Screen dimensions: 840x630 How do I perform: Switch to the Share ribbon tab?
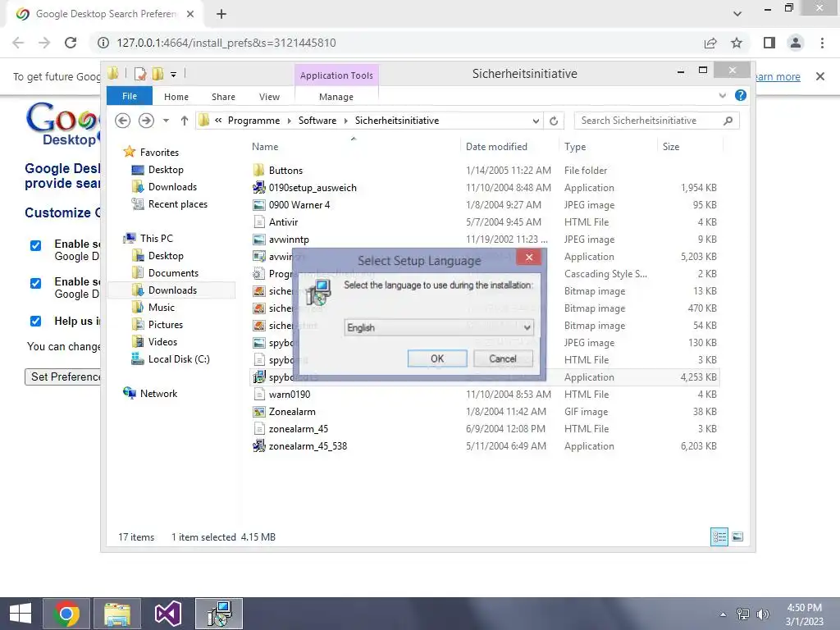[x=223, y=97]
